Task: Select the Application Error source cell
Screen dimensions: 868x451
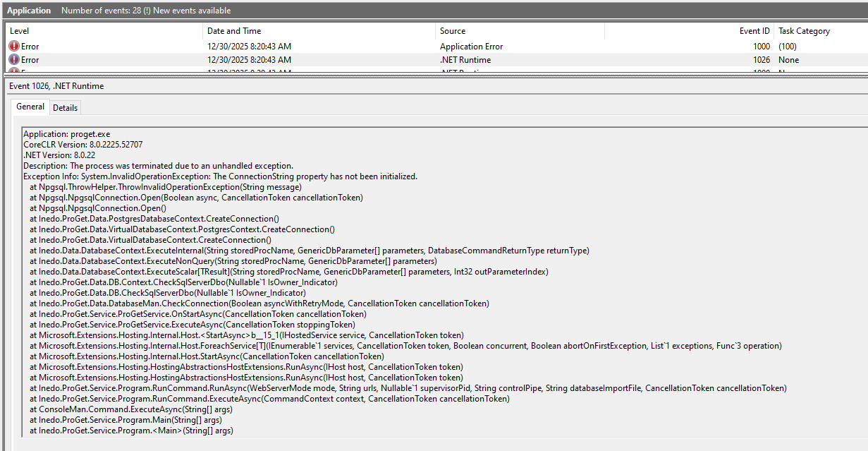Action: click(x=471, y=47)
